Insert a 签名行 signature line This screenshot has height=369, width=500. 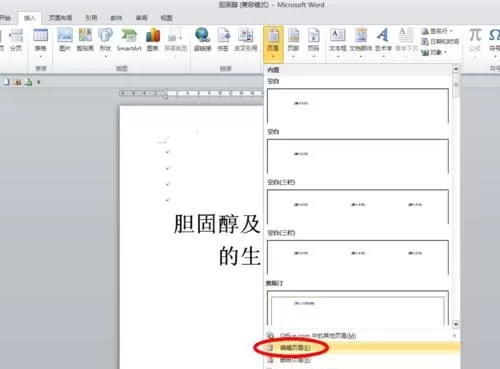436,31
